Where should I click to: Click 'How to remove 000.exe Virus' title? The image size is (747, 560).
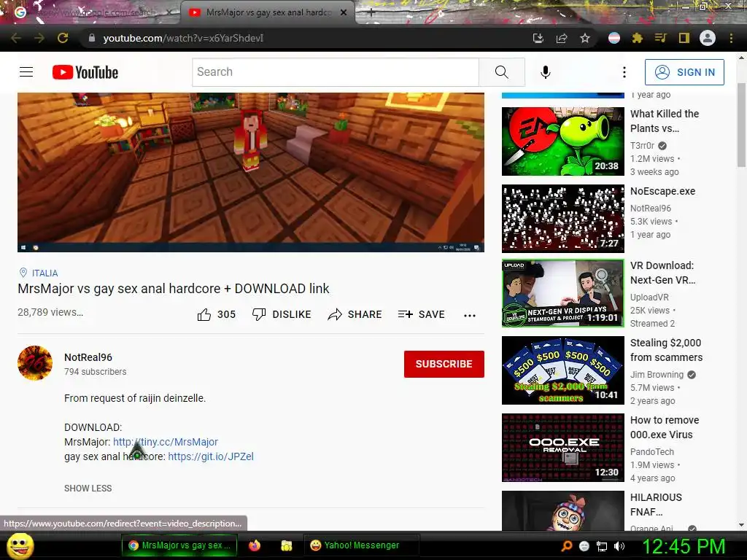pos(665,427)
